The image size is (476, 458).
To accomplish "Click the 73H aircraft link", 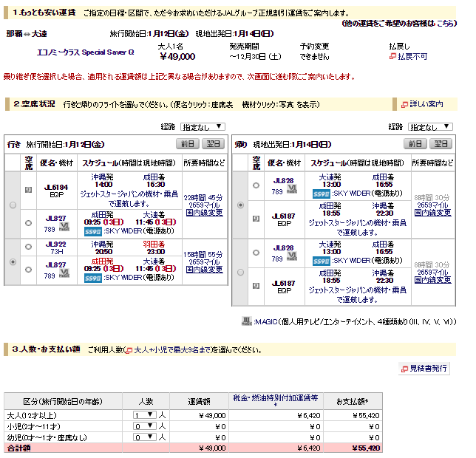I will pyautogui.click(x=57, y=252).
